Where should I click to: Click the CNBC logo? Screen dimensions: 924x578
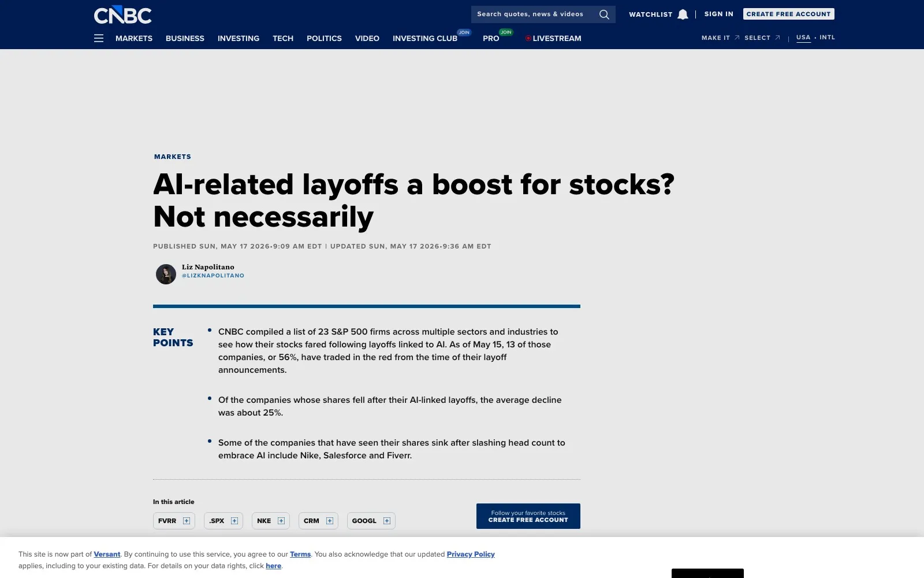(x=123, y=15)
